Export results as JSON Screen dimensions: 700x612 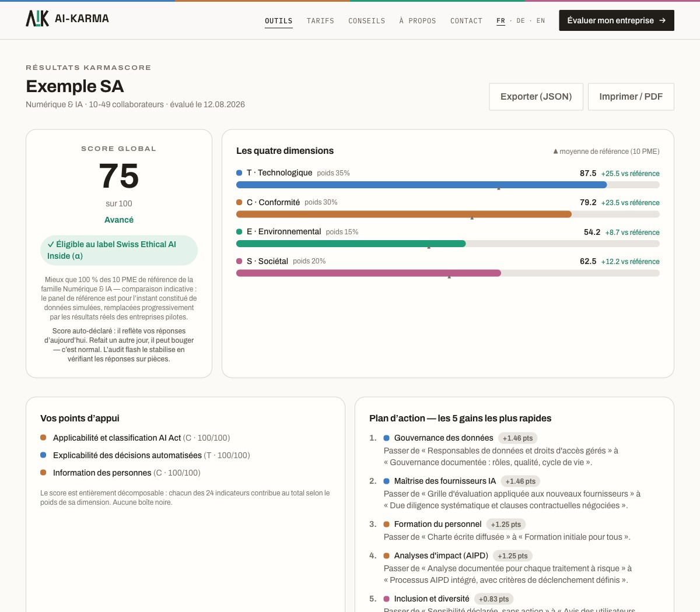click(x=536, y=97)
